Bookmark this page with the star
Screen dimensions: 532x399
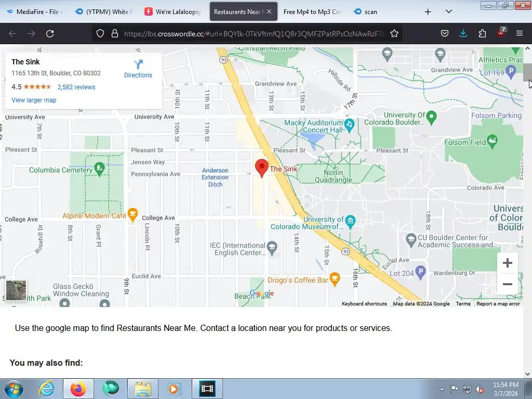click(394, 34)
